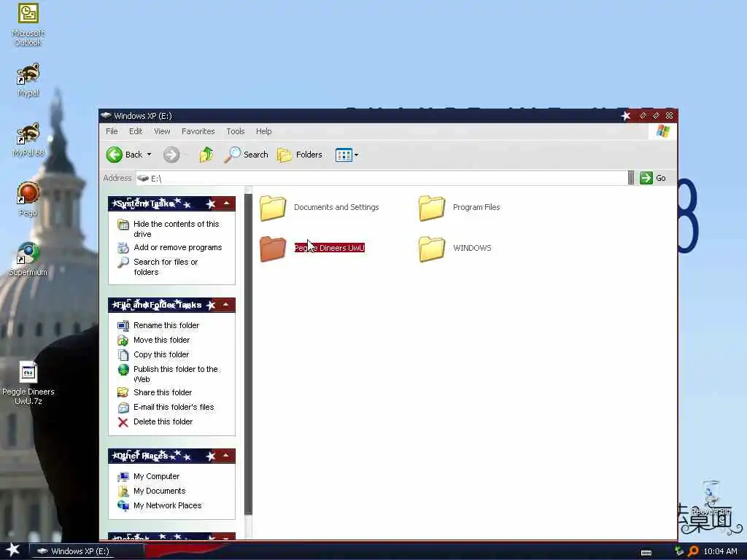Click the Documents and Settings folder name
747x560 pixels.
click(x=336, y=207)
